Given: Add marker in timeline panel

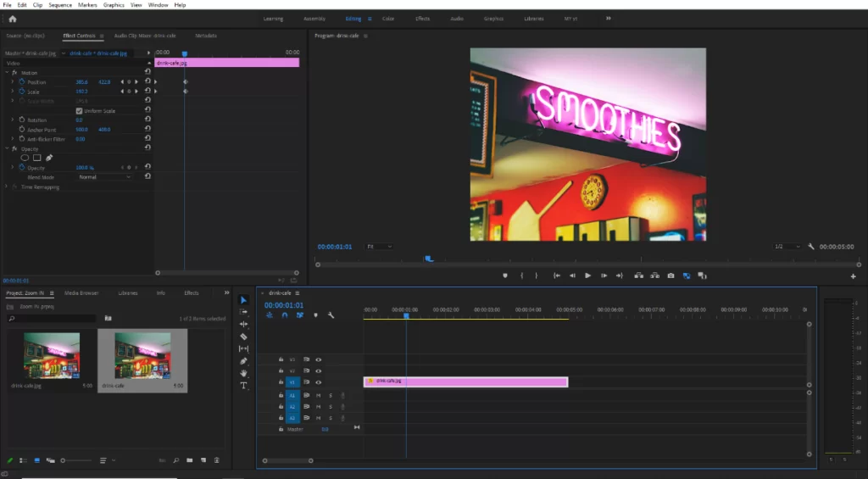Looking at the screenshot, I should [x=315, y=315].
